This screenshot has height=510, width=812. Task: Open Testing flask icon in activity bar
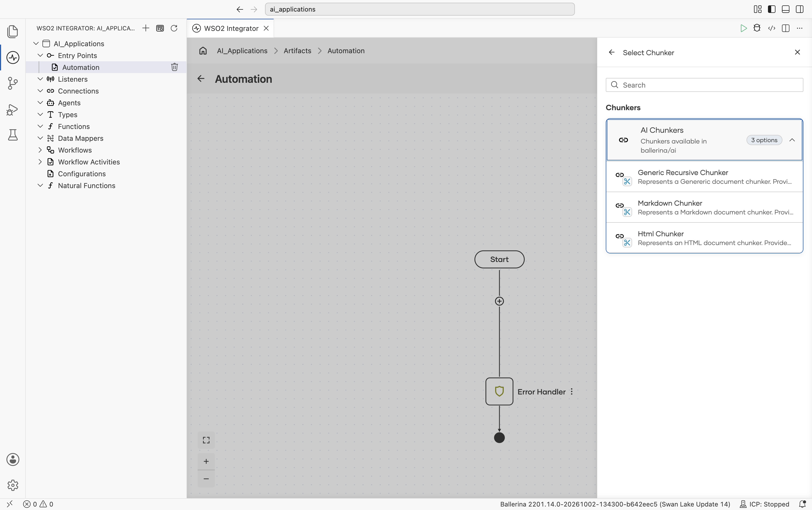[x=13, y=135]
